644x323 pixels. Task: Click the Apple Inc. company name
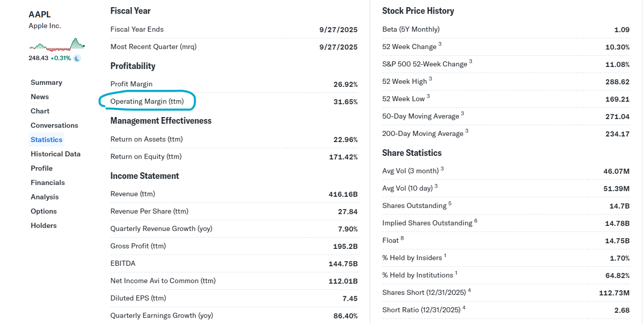(45, 26)
